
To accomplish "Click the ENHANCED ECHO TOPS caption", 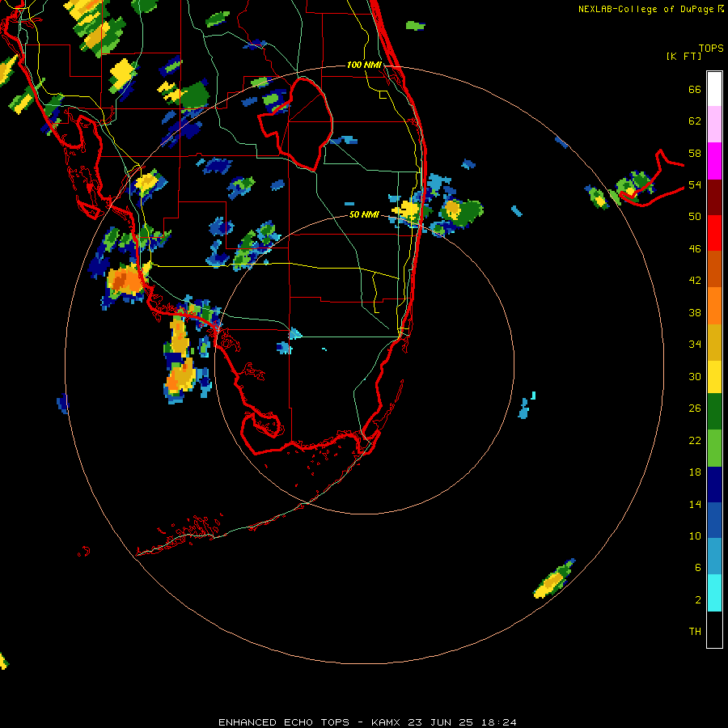I will pyautogui.click(x=283, y=722).
